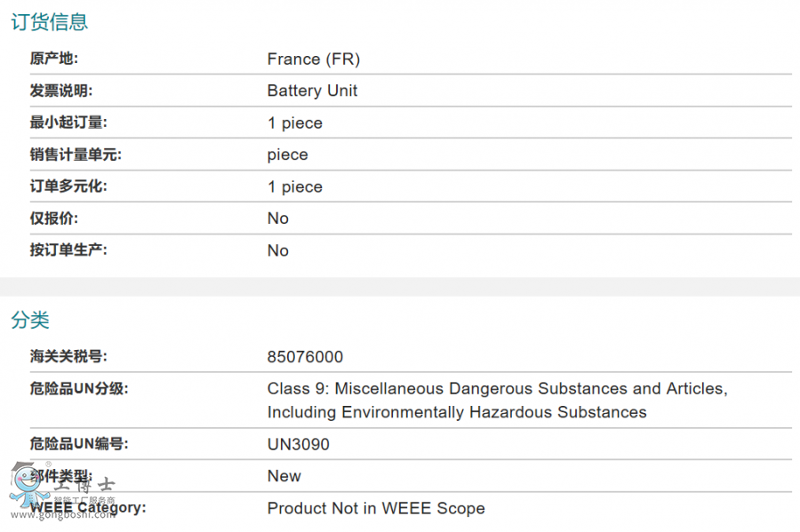Click the 危险品UN编号 field label

click(78, 444)
